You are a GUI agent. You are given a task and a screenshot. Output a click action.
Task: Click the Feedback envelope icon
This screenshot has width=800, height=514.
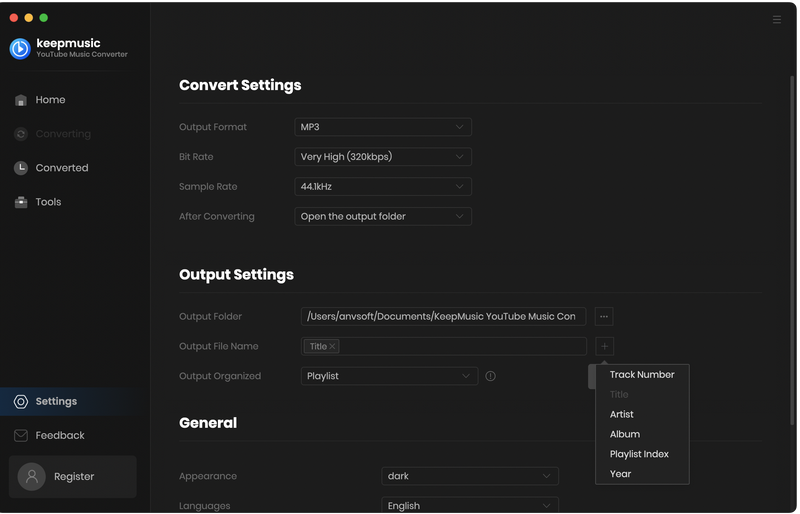tap(21, 435)
